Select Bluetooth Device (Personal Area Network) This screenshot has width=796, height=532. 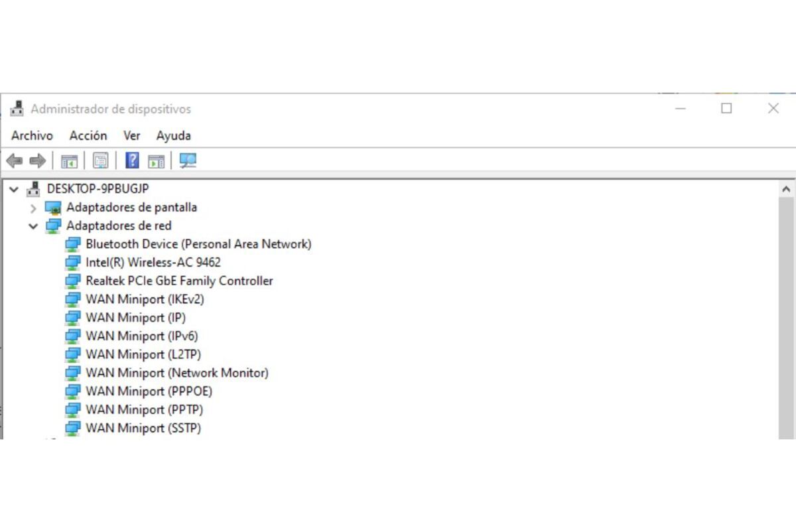(x=198, y=244)
